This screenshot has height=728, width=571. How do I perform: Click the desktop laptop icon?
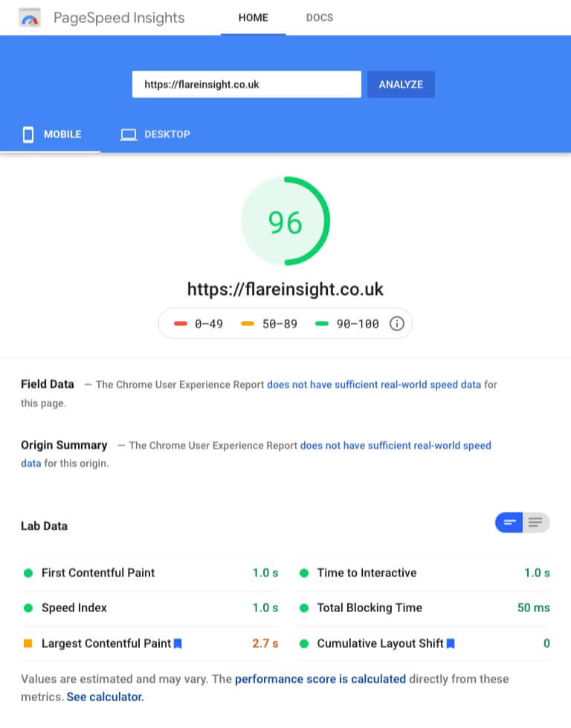click(128, 135)
